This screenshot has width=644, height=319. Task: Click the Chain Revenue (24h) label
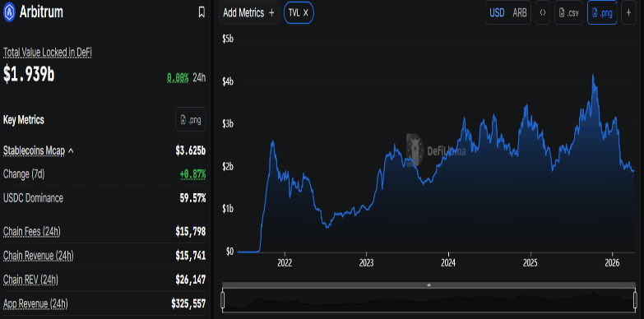point(38,256)
